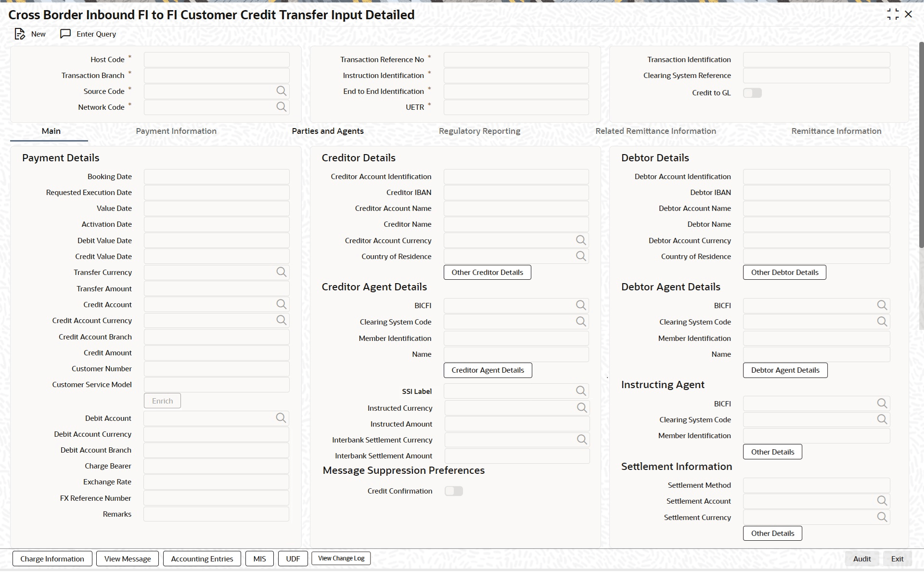This screenshot has height=573, width=924.
Task: Click the Enter Query icon
Action: click(66, 34)
